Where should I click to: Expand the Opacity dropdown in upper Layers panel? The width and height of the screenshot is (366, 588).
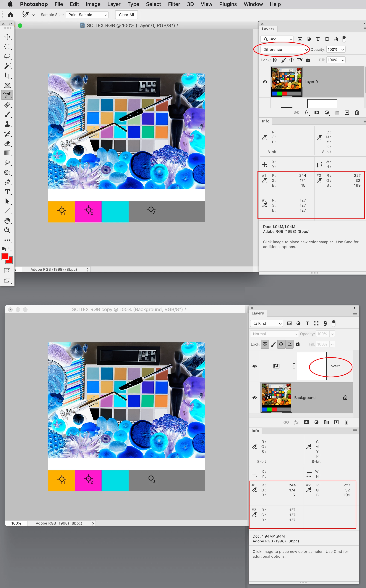click(343, 49)
